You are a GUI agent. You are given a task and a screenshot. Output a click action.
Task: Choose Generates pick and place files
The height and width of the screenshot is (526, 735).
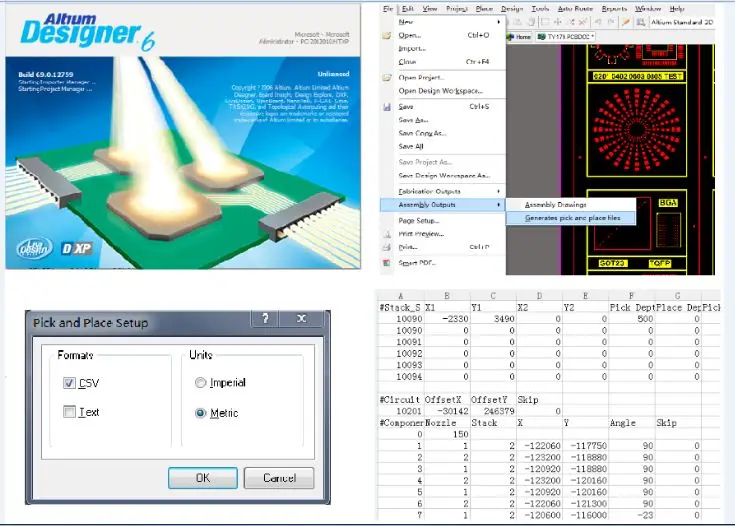pos(571,218)
